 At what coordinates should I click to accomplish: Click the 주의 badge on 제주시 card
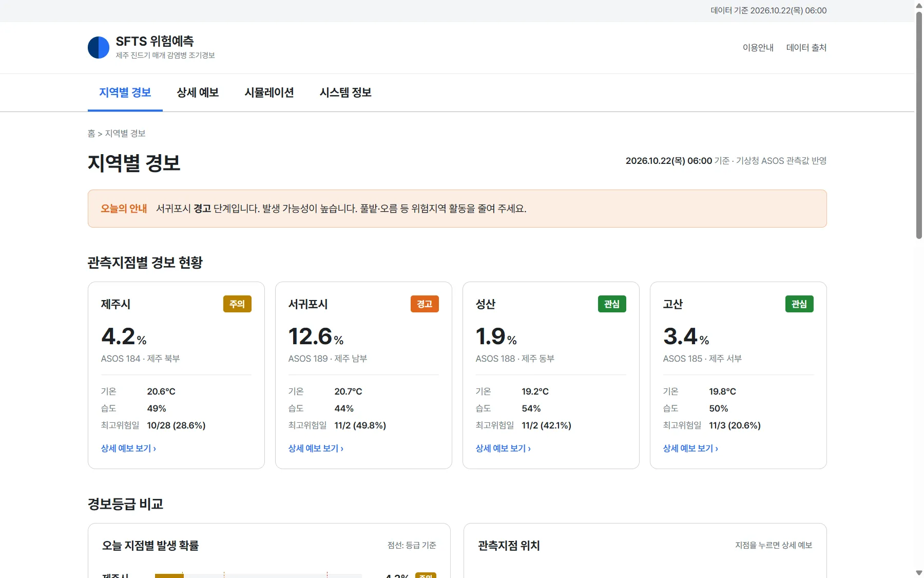tap(237, 304)
